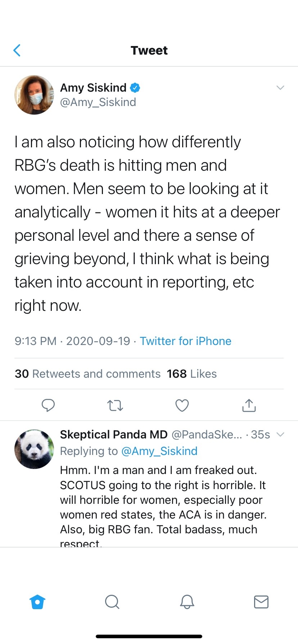The image size is (298, 644).
Task: Reply to Amy Siskind's tweet
Action: pyautogui.click(x=48, y=405)
